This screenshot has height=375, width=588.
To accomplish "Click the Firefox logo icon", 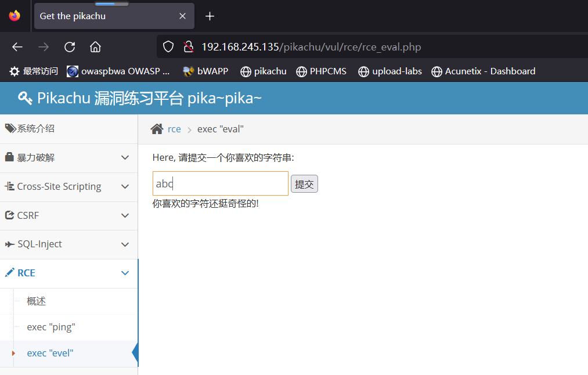I will (x=15, y=16).
